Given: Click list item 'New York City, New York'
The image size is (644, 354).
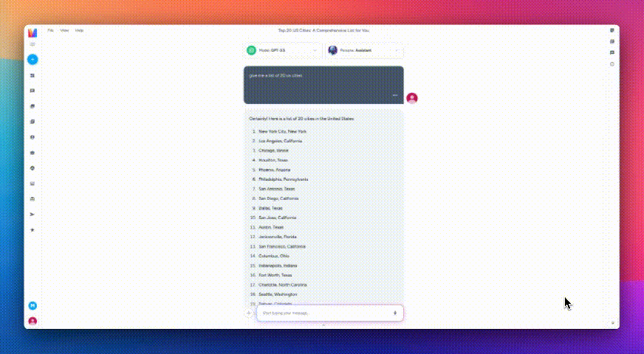Looking at the screenshot, I should (x=283, y=131).
